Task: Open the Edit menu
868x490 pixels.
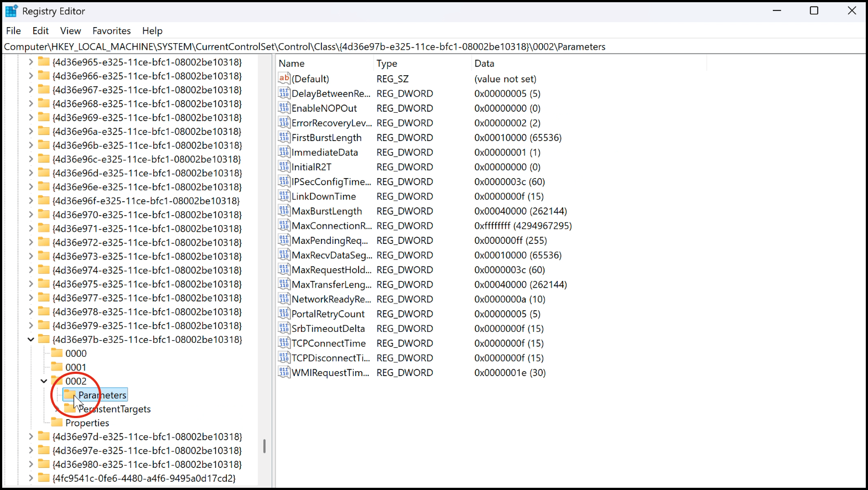Action: 40,31
